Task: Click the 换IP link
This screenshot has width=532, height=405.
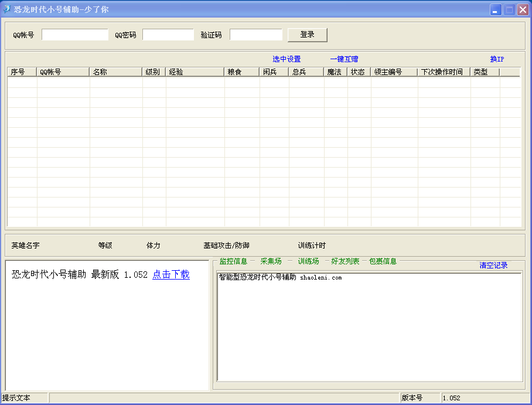Action: click(497, 59)
